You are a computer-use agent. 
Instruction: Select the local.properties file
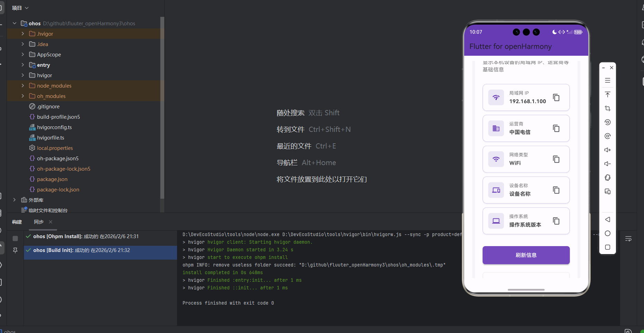pyautogui.click(x=55, y=148)
